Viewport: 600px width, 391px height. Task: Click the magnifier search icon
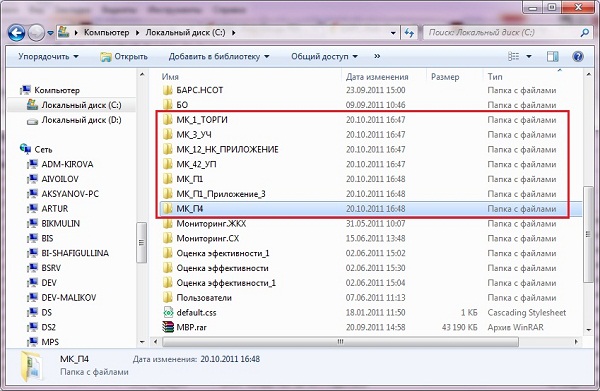coord(585,33)
